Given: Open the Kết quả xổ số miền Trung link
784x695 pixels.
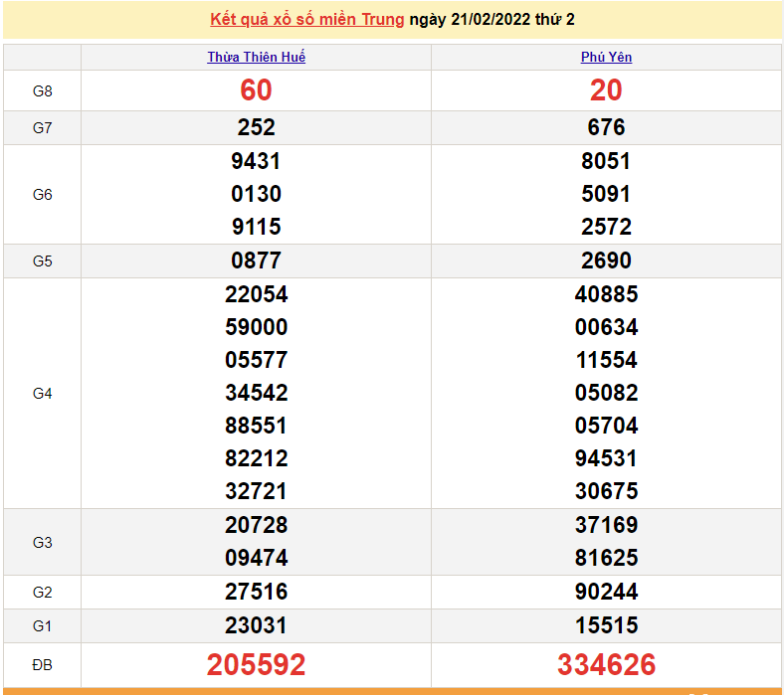Looking at the screenshot, I should 307,20.
